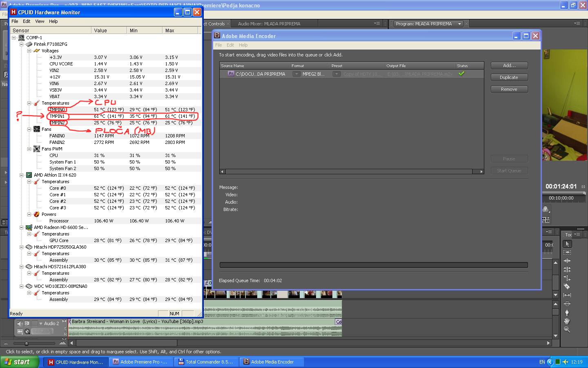Click the COMP-1 computer icon

click(22, 38)
